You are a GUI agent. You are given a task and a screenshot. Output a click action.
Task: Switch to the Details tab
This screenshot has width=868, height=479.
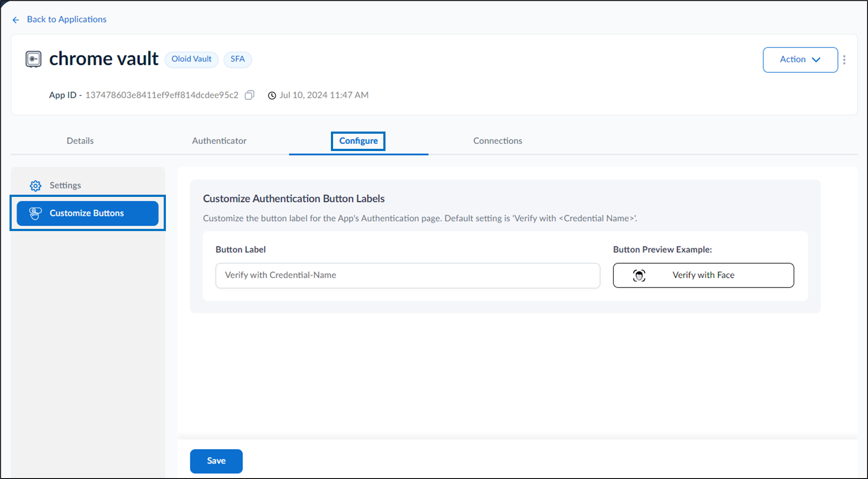click(80, 141)
